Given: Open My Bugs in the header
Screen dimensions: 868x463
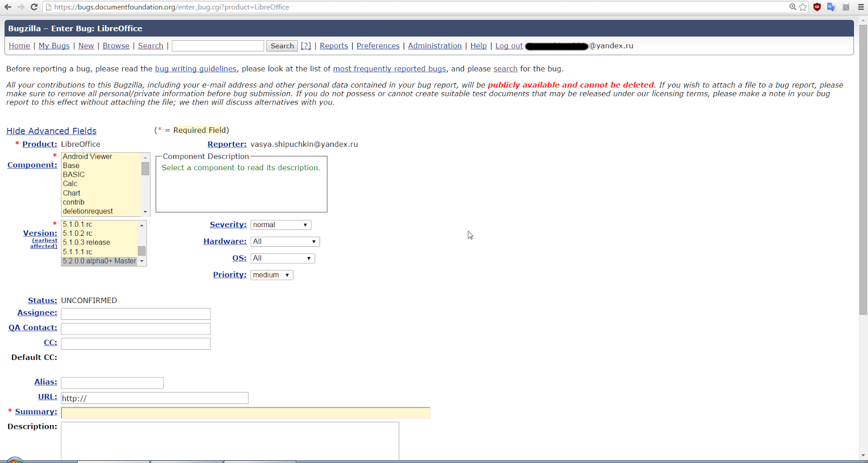Looking at the screenshot, I should [54, 46].
